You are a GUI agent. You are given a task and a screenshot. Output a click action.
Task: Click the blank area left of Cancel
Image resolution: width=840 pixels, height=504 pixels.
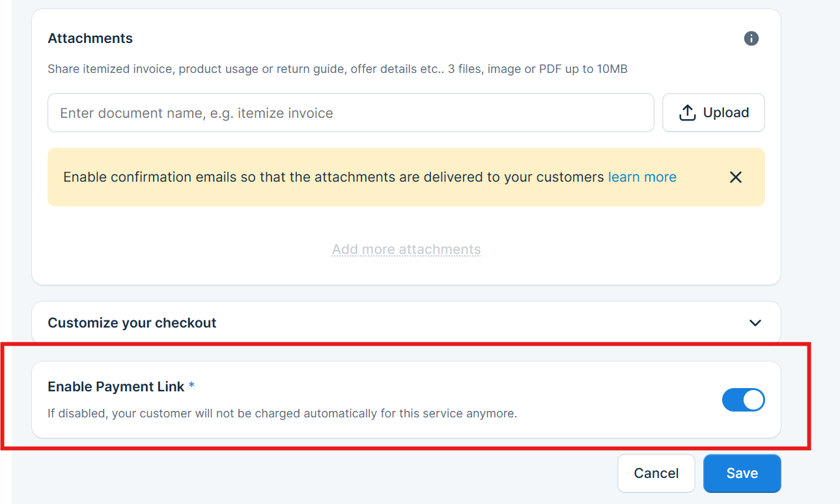coord(326,473)
